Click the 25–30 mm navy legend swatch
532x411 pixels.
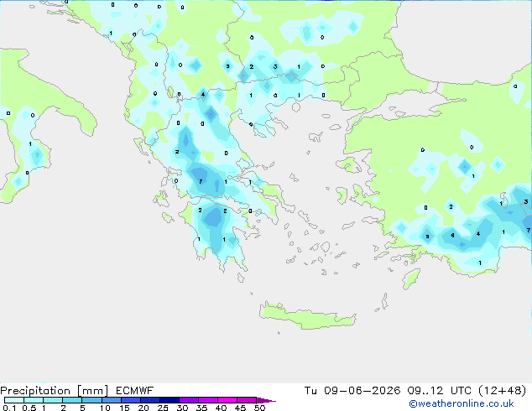coord(170,400)
